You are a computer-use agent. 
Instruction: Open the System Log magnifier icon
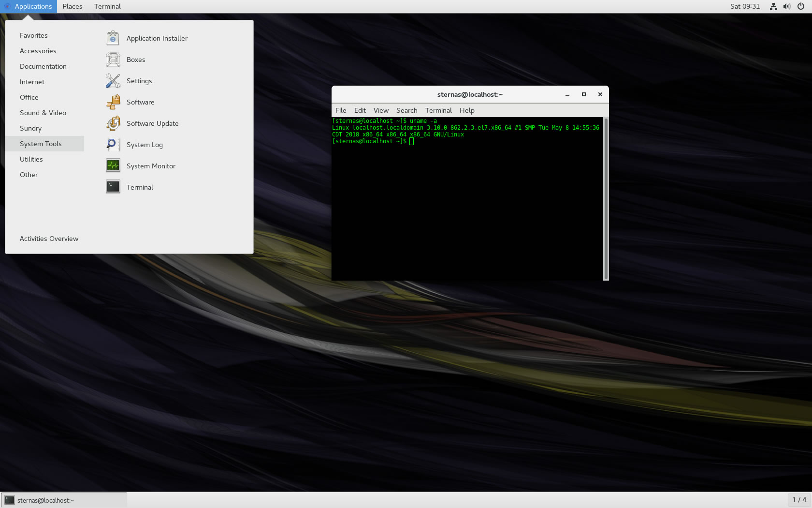tap(113, 145)
